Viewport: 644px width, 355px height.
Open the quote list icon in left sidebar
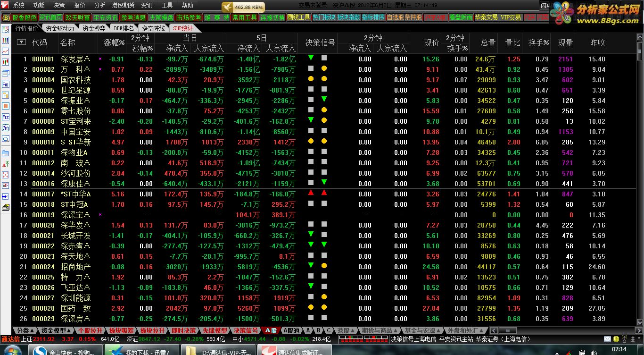(6, 29)
